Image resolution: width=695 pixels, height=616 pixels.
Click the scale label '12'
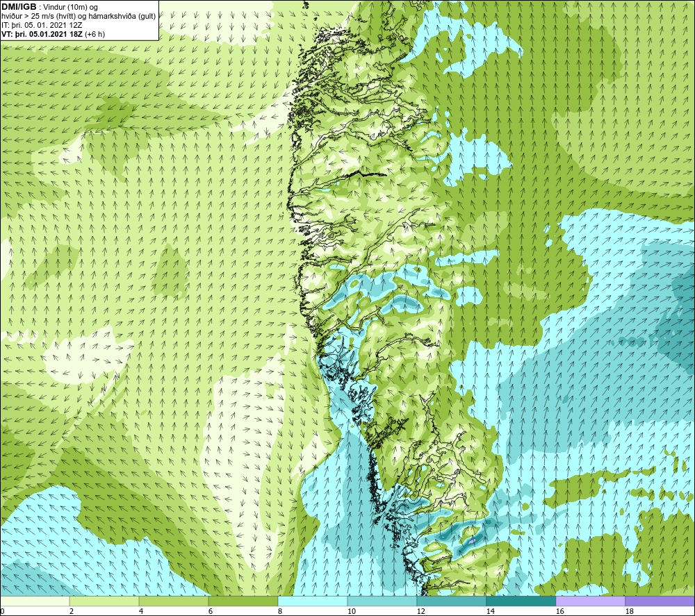tap(420, 612)
